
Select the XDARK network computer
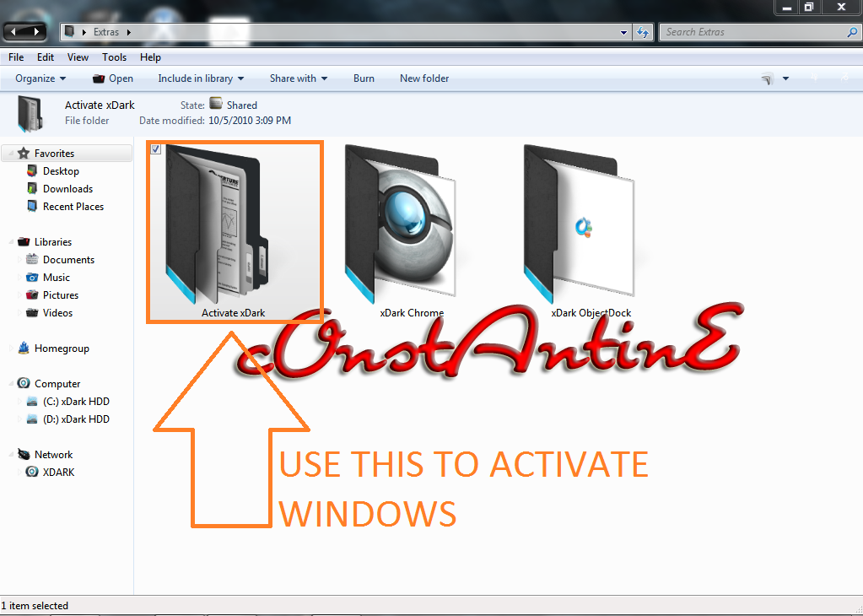[58, 473]
